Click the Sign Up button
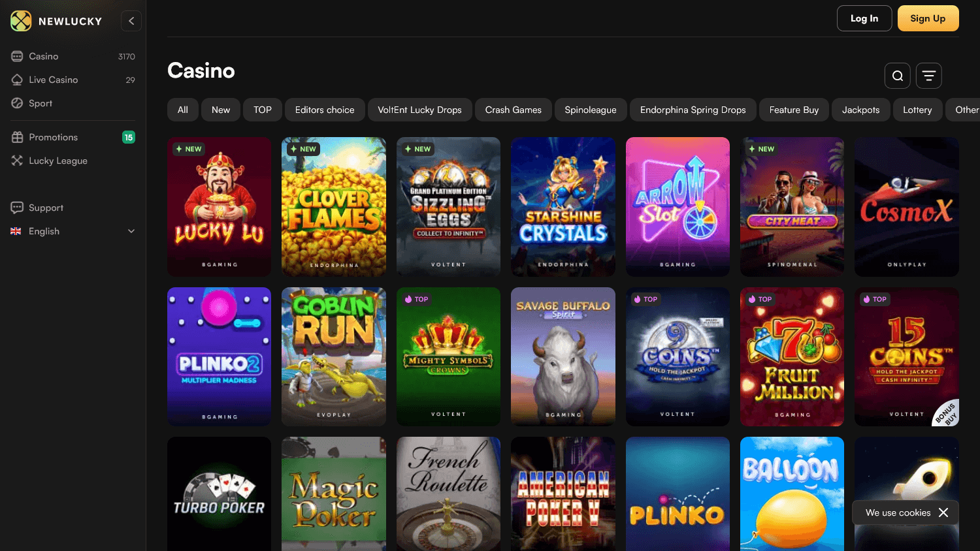980x551 pixels. click(928, 18)
